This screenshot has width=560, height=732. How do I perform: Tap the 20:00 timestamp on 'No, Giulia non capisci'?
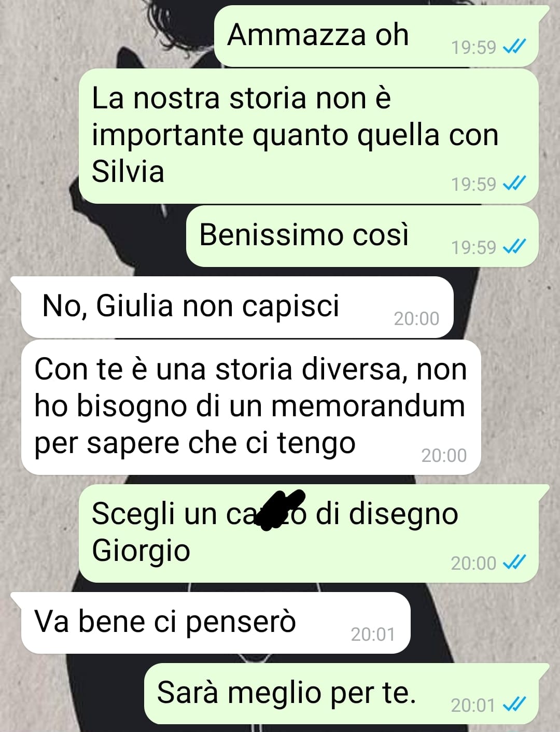coord(416,318)
